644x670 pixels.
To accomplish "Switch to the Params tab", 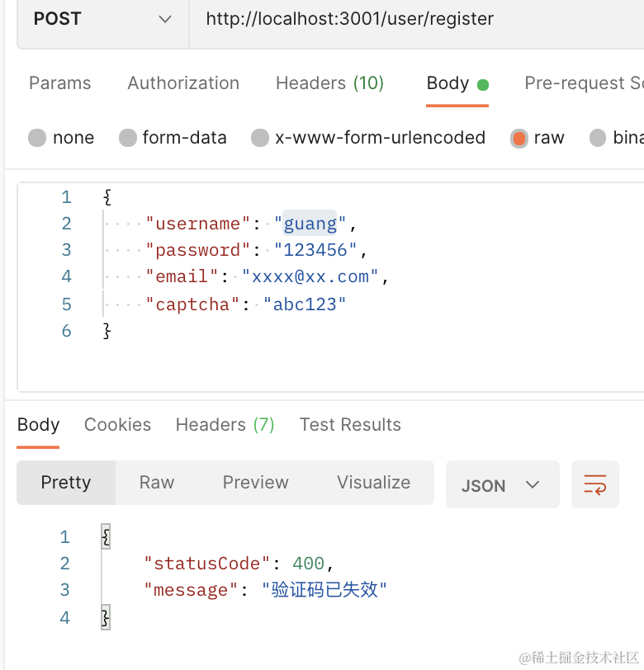I will [60, 83].
